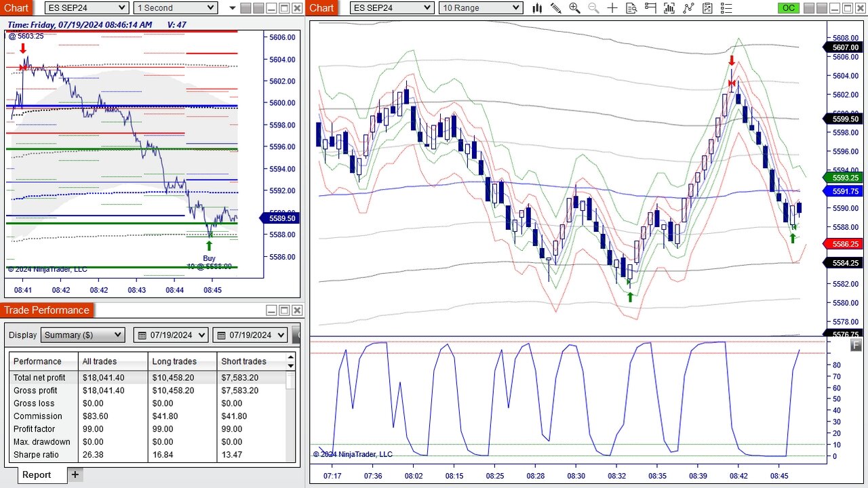
Task: Click the 5589.50 current price marker, left chart
Action: pyautogui.click(x=278, y=218)
